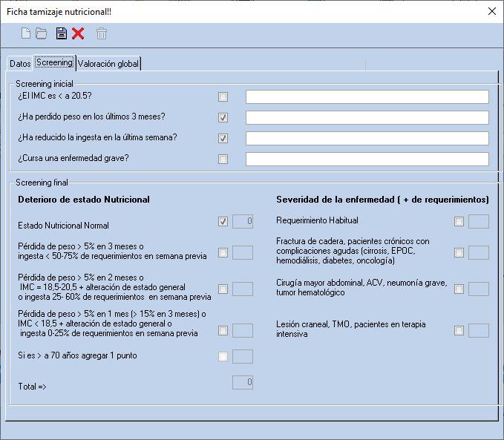The image size is (504, 440).
Task: Click the score box for Estado Nutricional Normal
Action: [x=243, y=221]
